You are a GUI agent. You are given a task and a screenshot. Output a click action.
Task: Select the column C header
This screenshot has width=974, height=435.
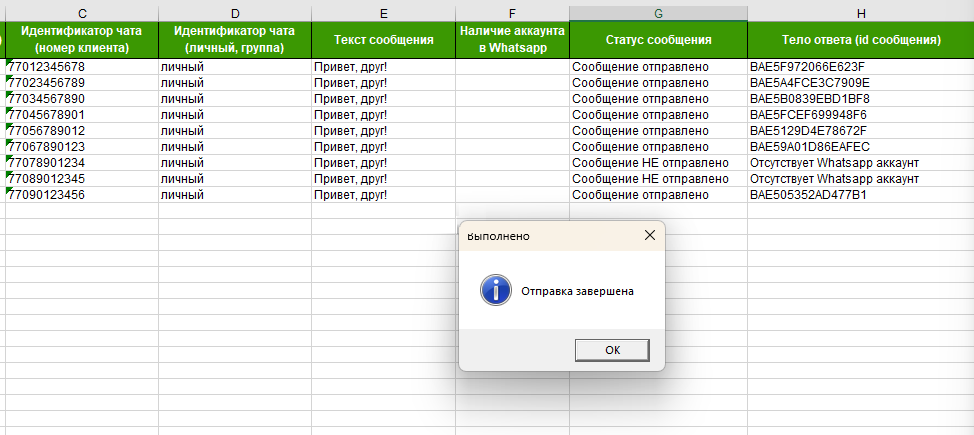click(81, 12)
